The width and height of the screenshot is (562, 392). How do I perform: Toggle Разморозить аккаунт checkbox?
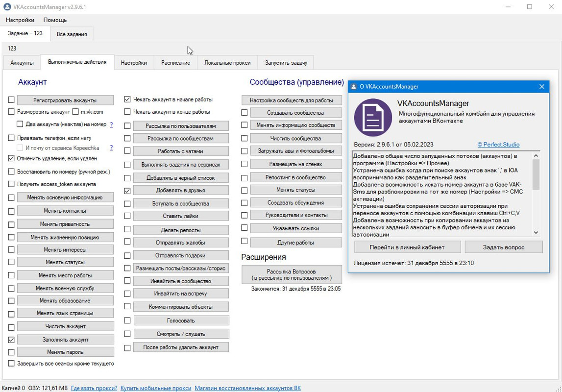point(11,112)
